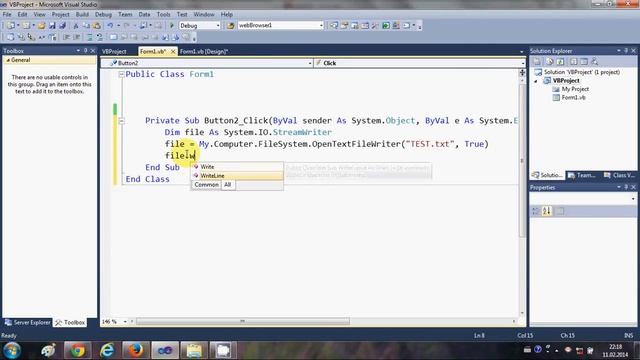Switch IntelliSense list to All tab
This screenshot has width=640, height=360.
click(x=227, y=184)
